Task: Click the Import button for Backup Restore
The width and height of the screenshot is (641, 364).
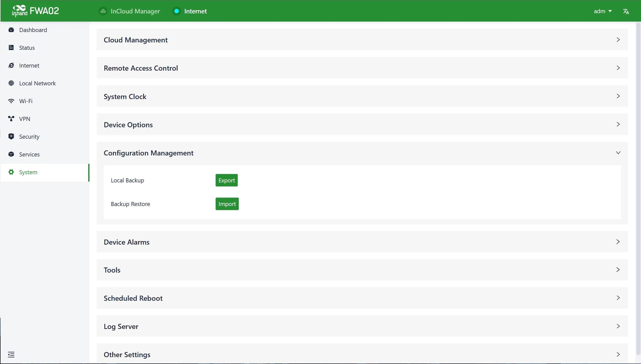Action: 227,204
